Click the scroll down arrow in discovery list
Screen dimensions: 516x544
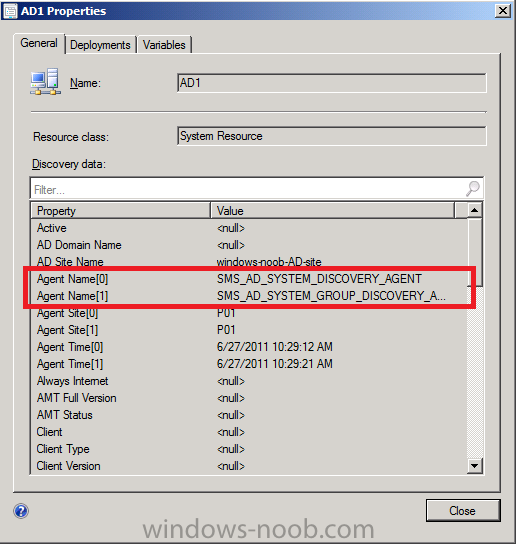474,466
